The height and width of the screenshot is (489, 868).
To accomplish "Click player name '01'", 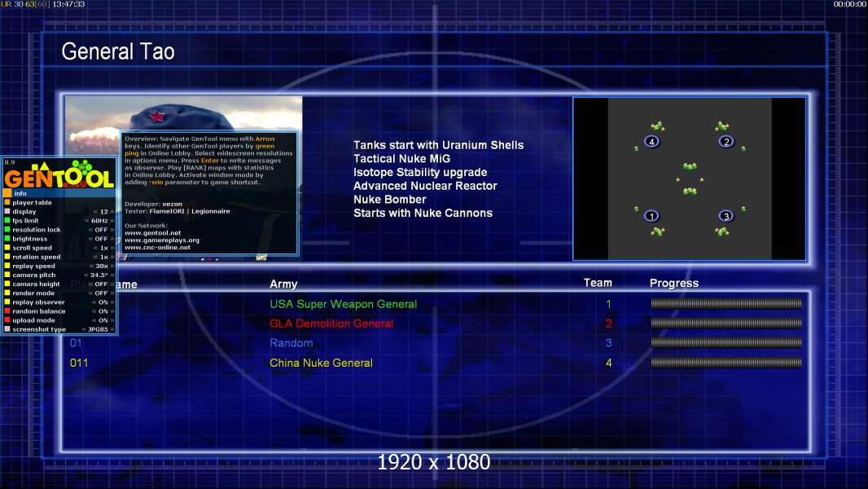I will 76,343.
